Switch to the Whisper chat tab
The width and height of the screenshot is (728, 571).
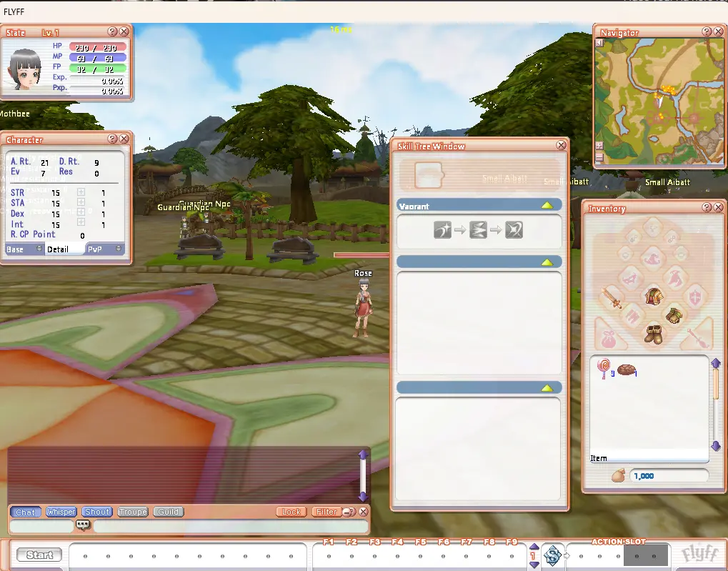(61, 512)
